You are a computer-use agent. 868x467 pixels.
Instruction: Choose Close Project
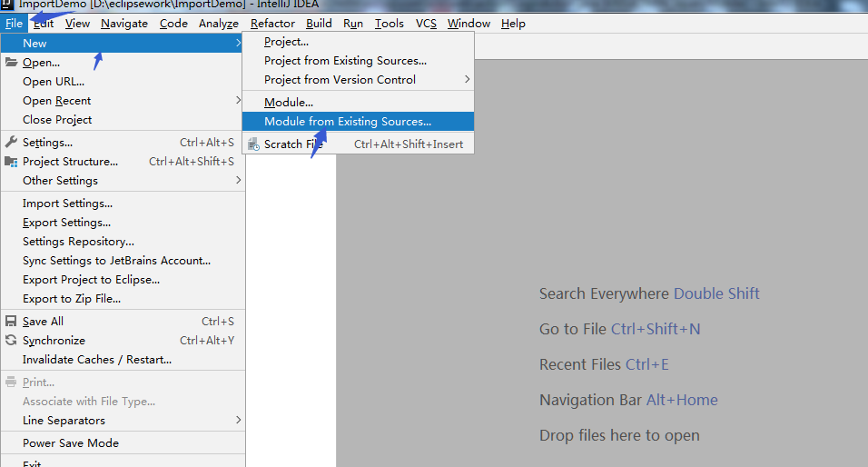(123, 120)
